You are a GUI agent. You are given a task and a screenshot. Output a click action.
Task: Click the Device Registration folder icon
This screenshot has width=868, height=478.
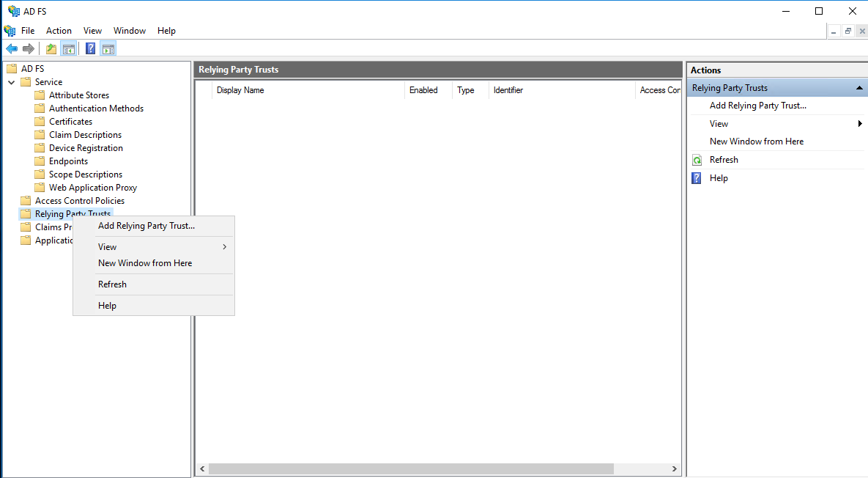[x=40, y=148]
